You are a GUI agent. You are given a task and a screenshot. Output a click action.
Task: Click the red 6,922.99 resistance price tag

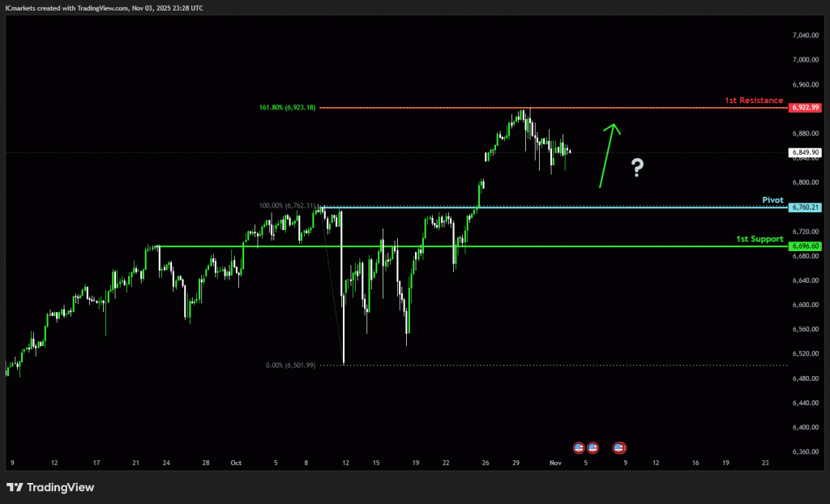[x=804, y=108]
